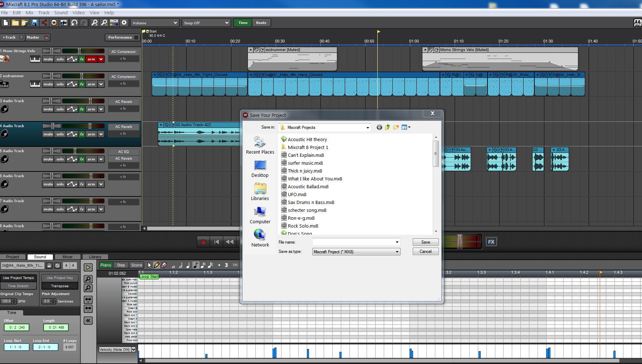Open the View Menu dropdown in the Save dialog
The width and height of the screenshot is (642, 364).
point(406,127)
